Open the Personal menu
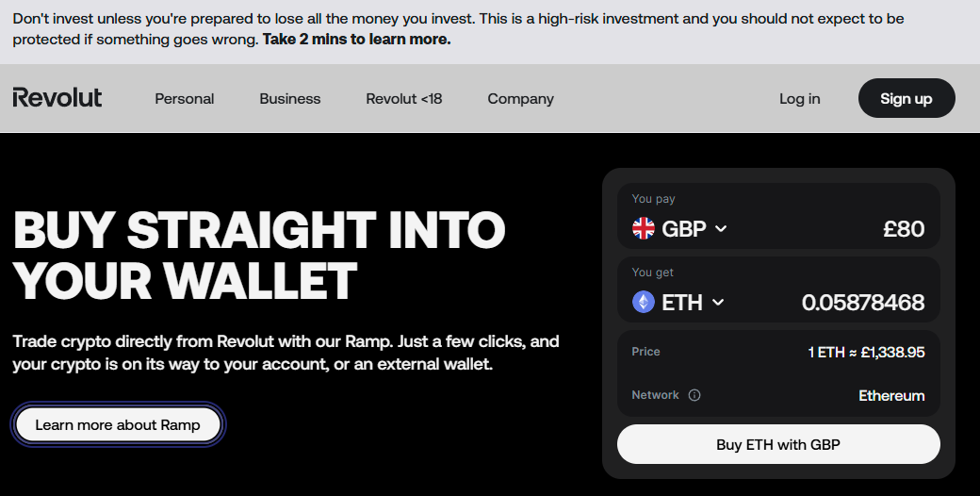980x496 pixels. 185,99
